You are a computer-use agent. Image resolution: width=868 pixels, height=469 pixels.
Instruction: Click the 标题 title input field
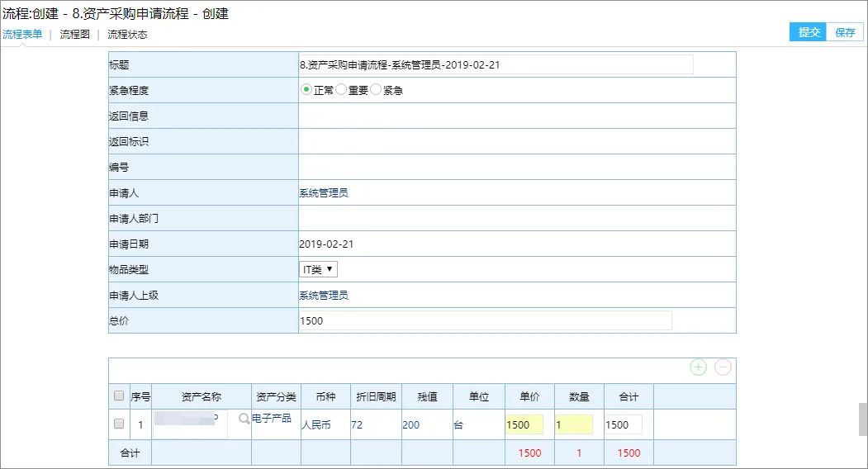click(496, 64)
